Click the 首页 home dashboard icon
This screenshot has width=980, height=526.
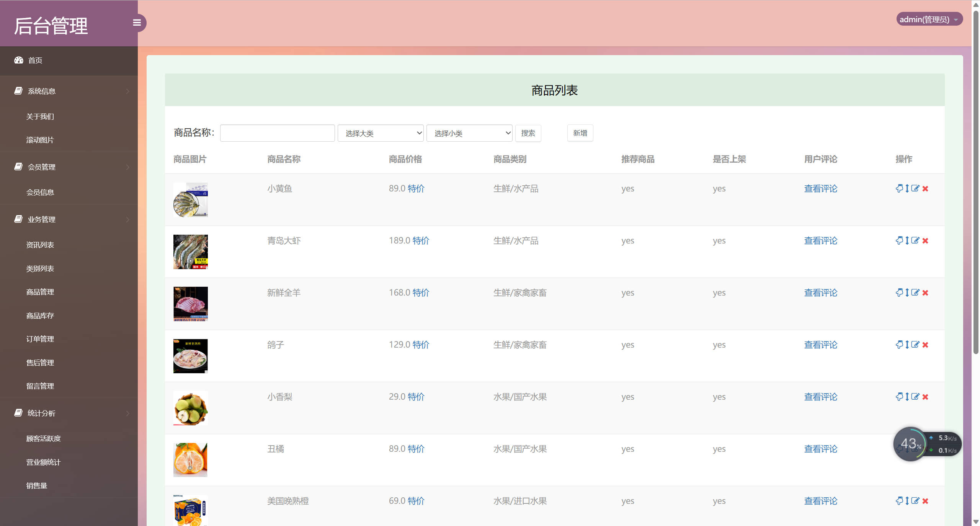(x=19, y=60)
